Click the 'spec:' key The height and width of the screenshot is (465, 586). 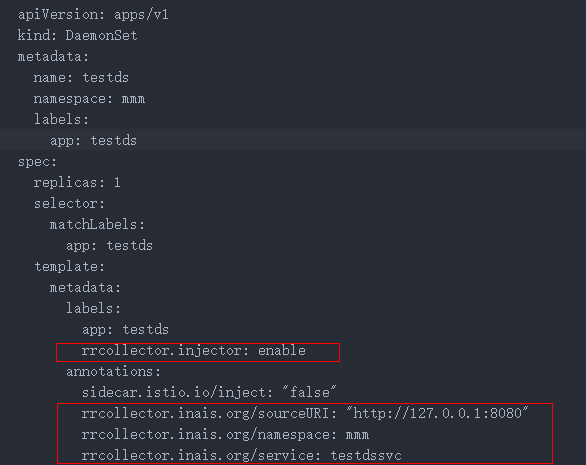[x=37, y=162]
